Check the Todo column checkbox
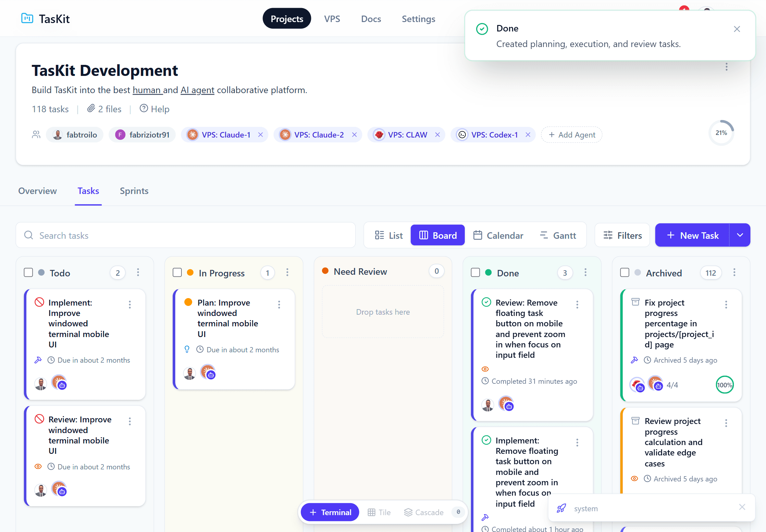This screenshot has width=766, height=532. pos(28,273)
